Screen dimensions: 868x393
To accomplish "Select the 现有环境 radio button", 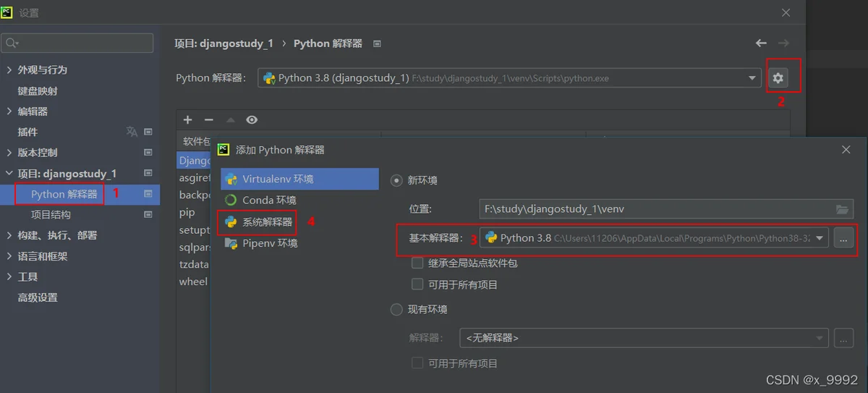I will click(396, 310).
